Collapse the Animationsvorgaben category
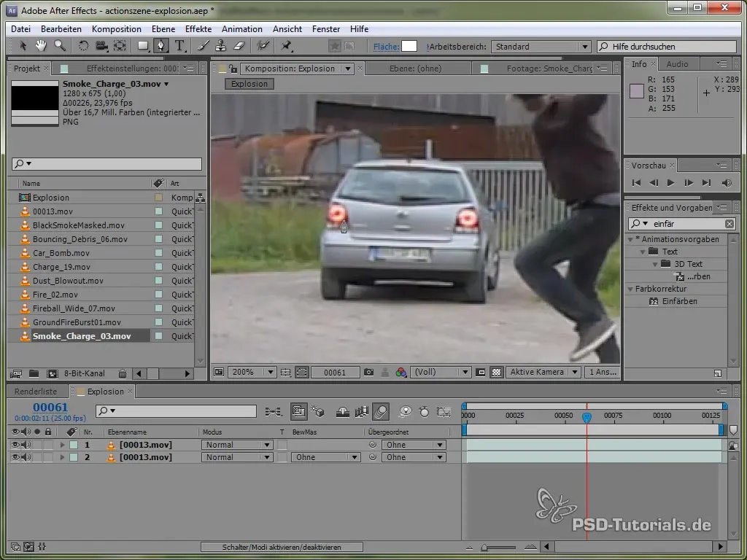The image size is (747, 560). (x=631, y=239)
